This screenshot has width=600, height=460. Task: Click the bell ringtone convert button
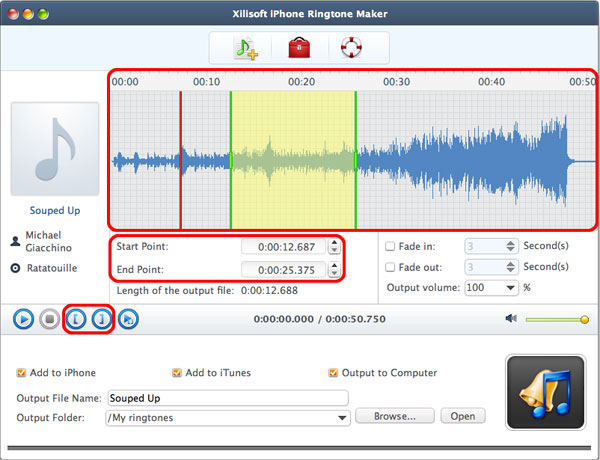coord(546,392)
